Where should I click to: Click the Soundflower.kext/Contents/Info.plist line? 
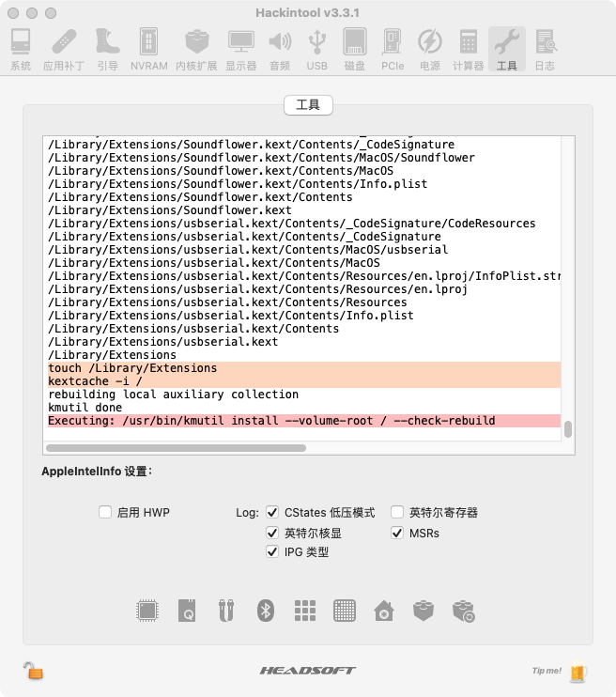click(238, 183)
